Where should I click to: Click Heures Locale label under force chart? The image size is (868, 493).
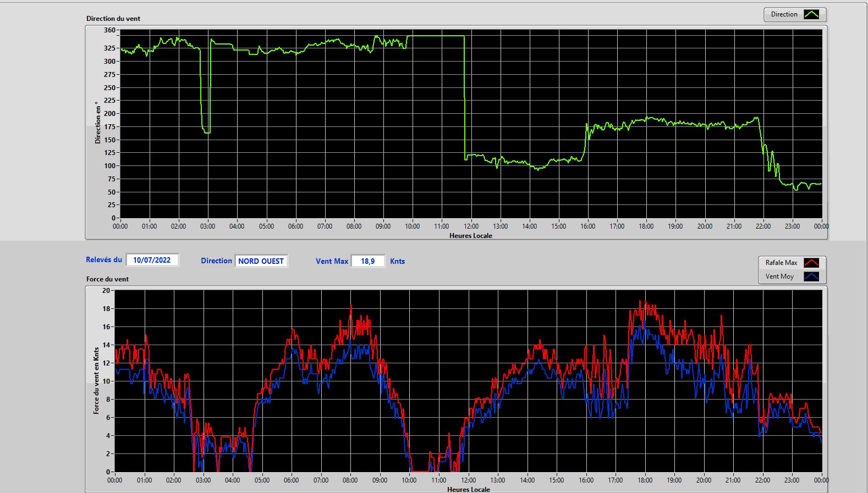click(469, 489)
